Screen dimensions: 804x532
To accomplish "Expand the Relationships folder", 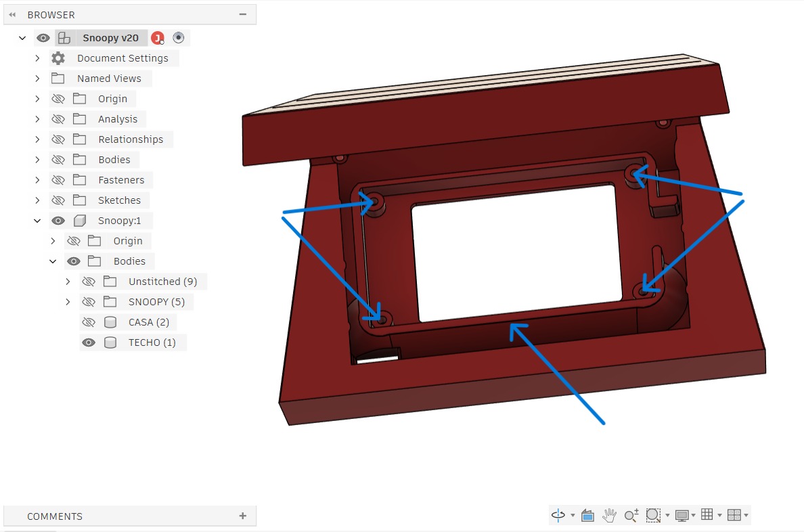I will (37, 139).
